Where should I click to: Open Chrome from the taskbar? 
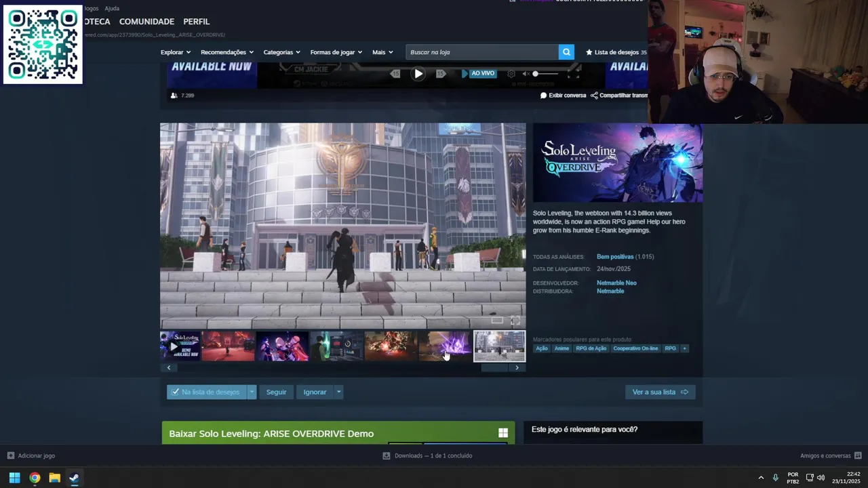[35, 478]
